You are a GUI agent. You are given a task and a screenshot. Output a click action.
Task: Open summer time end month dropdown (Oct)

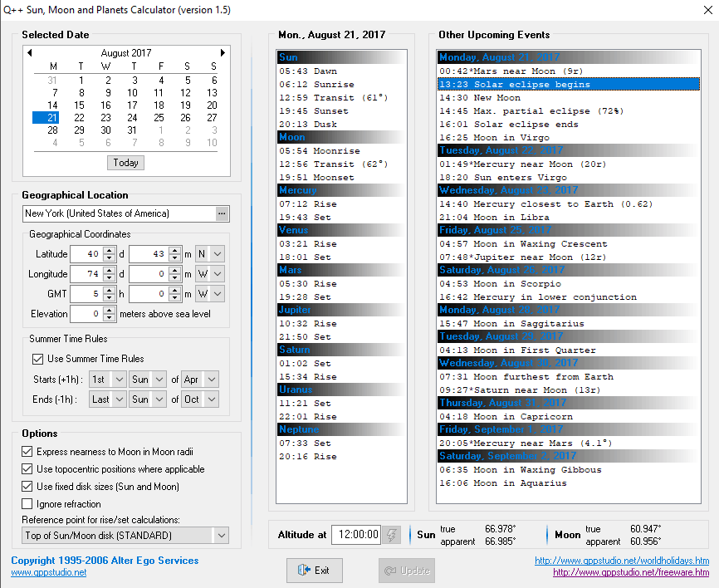coord(212,399)
